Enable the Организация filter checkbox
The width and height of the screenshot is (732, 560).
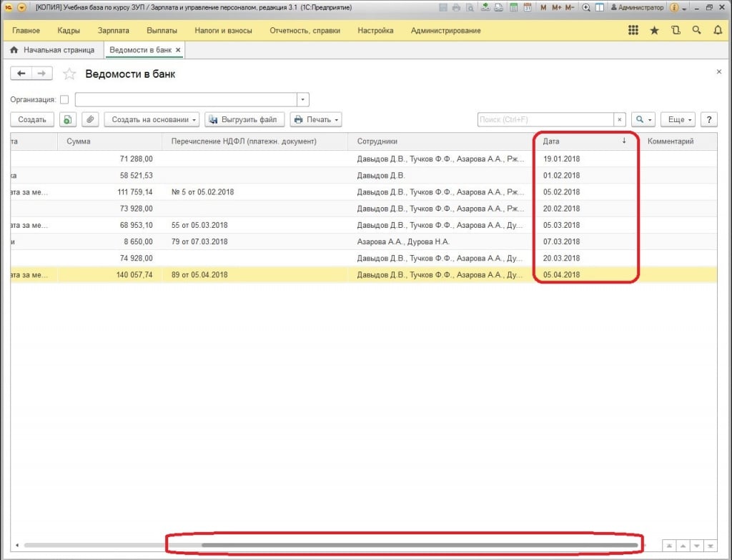pyautogui.click(x=64, y=100)
